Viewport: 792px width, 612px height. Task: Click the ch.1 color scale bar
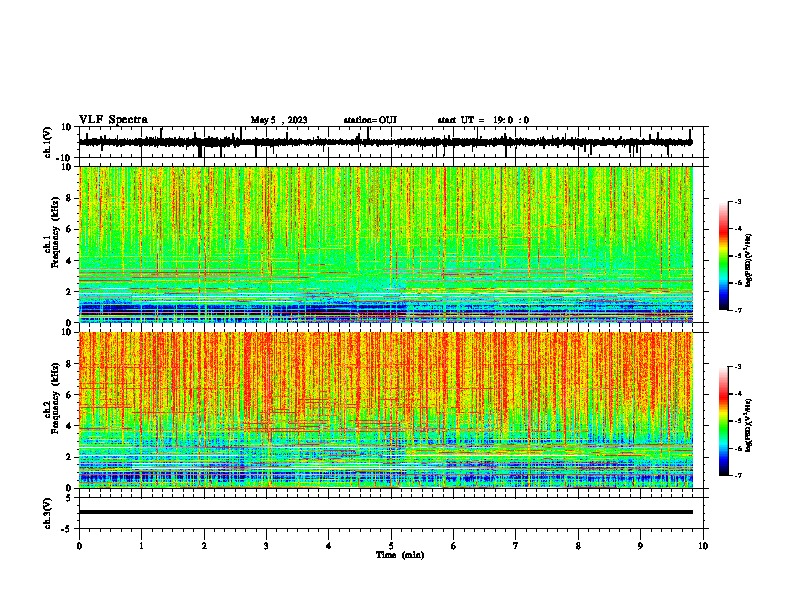tap(724, 256)
